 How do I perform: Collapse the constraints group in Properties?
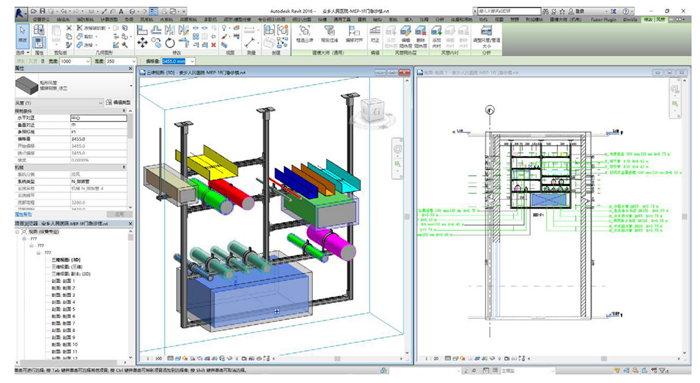[x=124, y=111]
